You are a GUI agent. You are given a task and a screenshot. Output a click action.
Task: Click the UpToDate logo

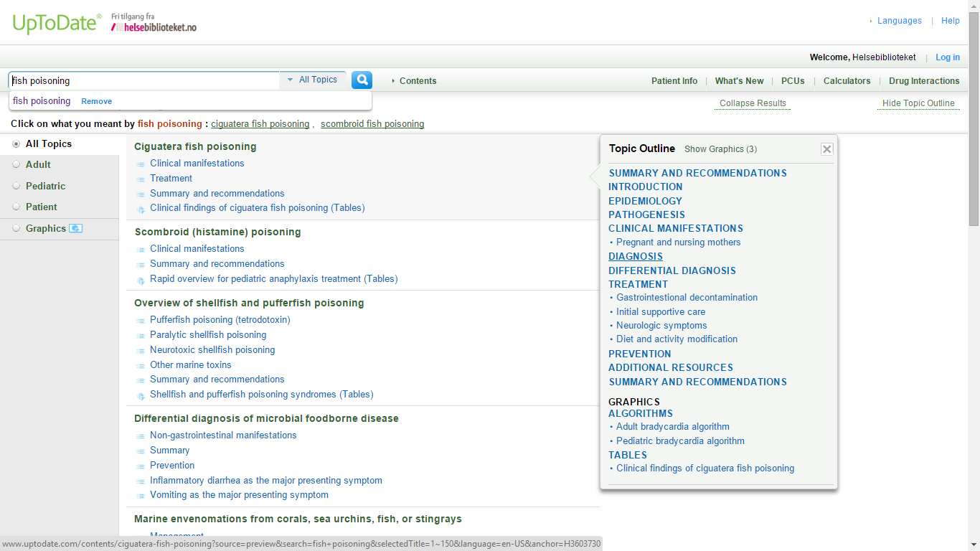pyautogui.click(x=57, y=24)
